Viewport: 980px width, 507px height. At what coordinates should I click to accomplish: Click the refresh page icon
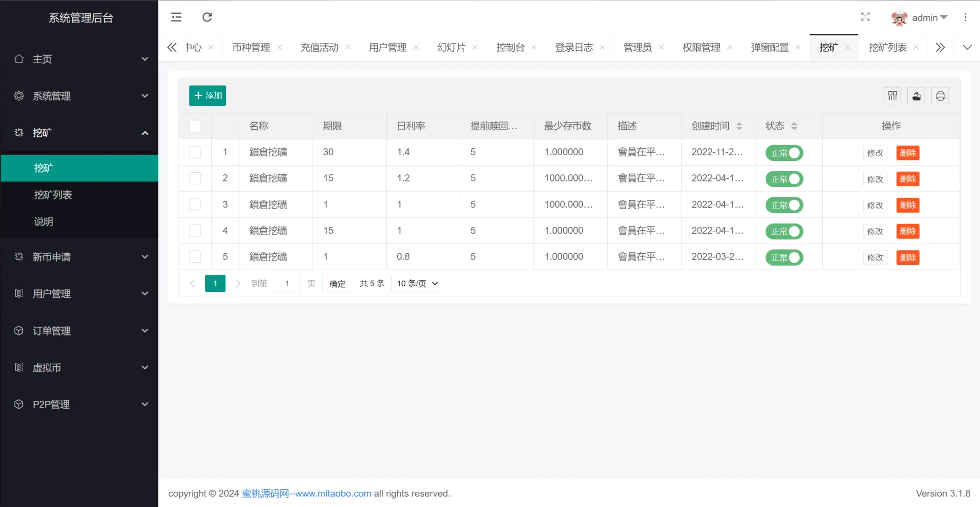point(207,17)
